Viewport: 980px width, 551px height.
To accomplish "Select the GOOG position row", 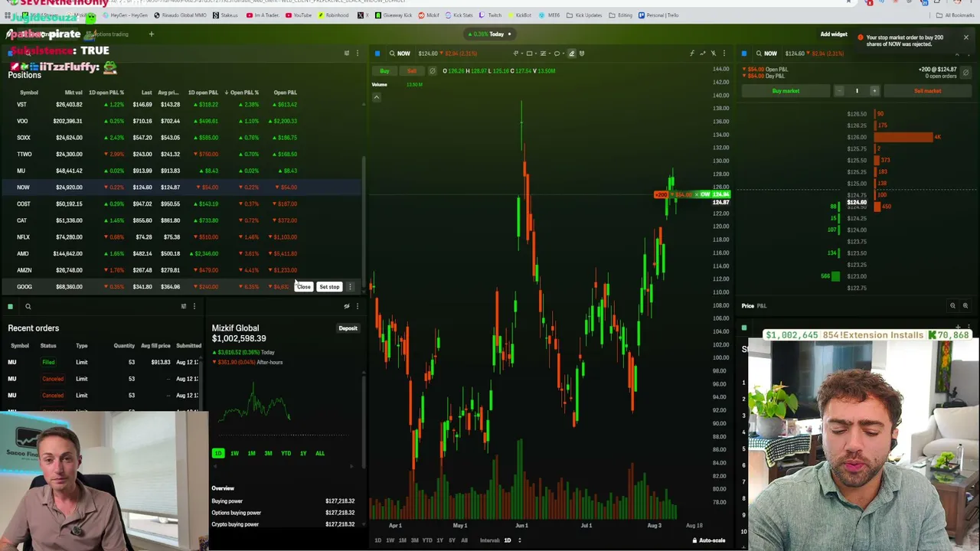I will [x=181, y=287].
